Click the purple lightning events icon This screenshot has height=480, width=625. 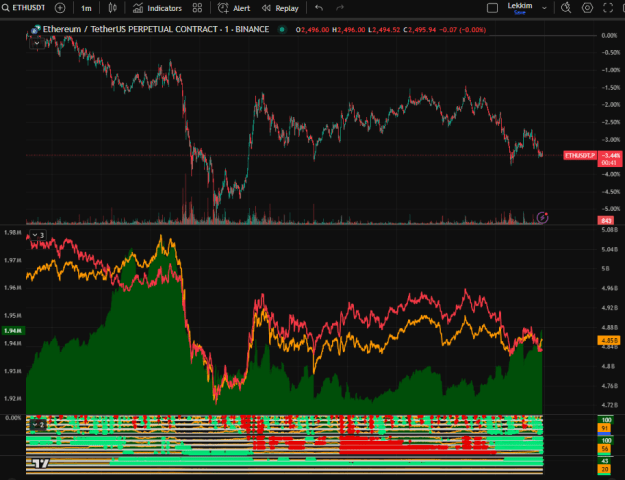click(542, 217)
